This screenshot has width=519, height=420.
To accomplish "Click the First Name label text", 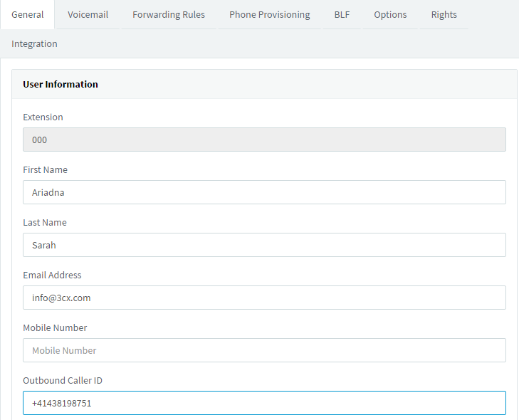I will click(45, 169).
